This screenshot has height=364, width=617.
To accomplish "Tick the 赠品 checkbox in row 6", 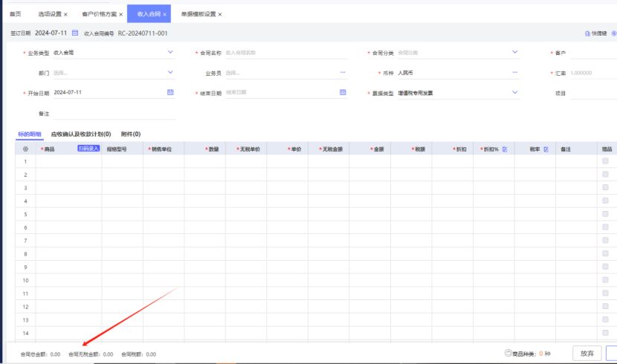I will click(x=605, y=227).
